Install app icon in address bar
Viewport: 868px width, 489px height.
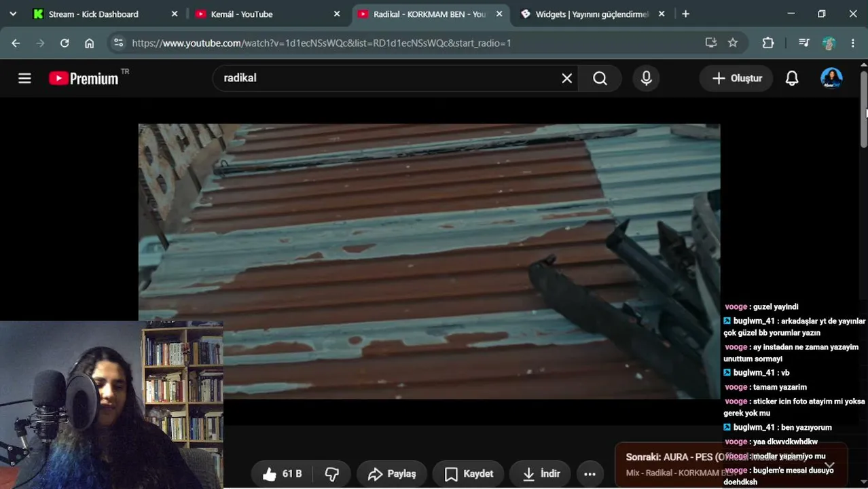[711, 43]
